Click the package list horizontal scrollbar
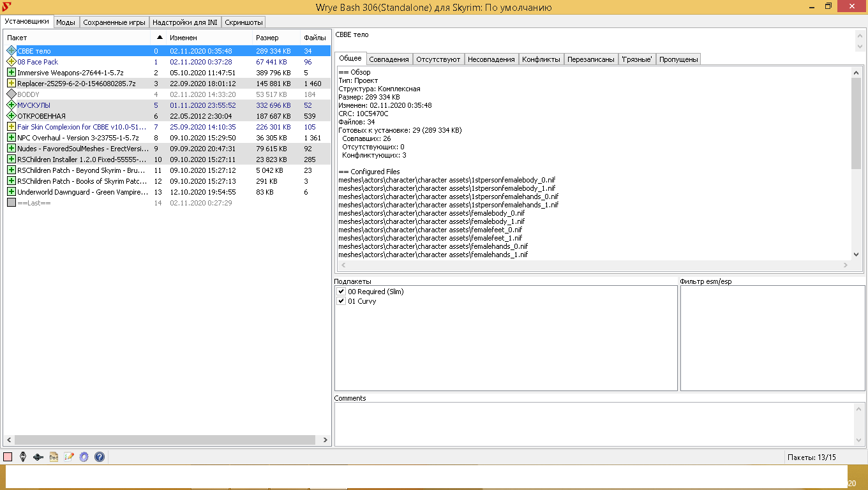The height and width of the screenshot is (490, 868). point(165,440)
